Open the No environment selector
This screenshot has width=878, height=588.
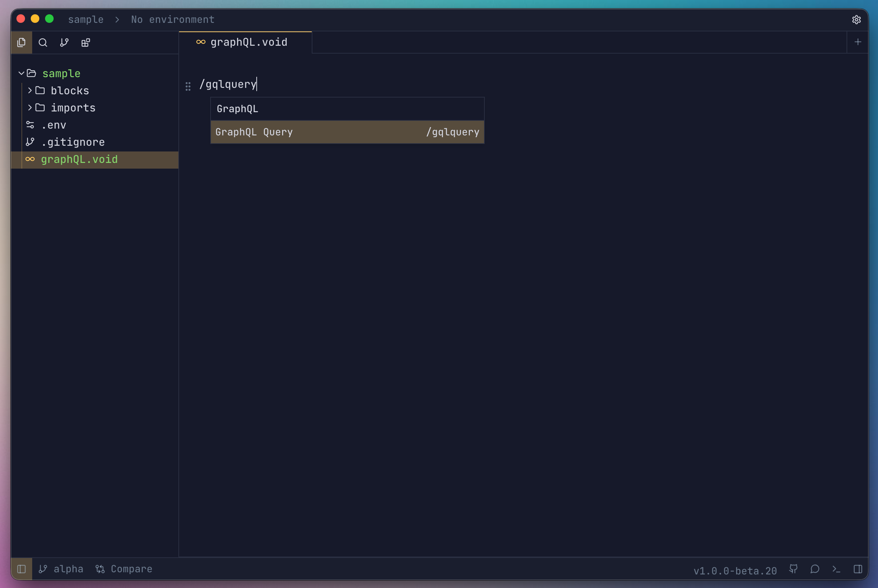[172, 20]
